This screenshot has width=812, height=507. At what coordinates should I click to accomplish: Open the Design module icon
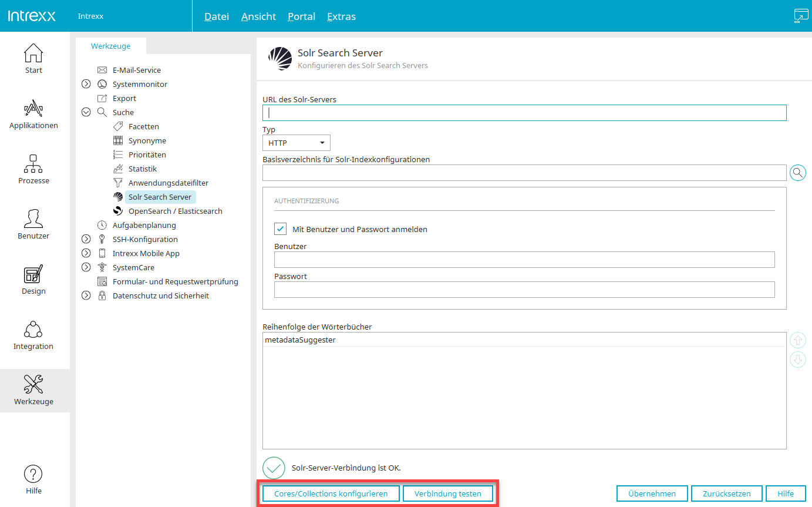pyautogui.click(x=33, y=280)
